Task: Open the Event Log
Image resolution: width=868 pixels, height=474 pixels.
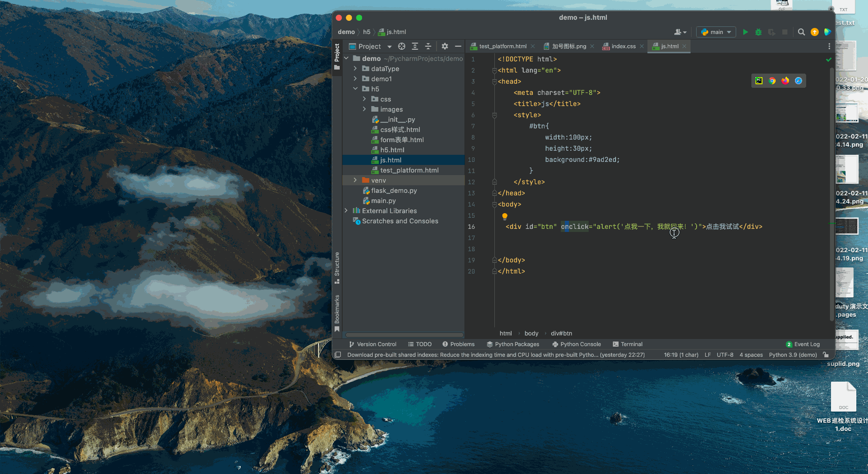Action: point(803,344)
